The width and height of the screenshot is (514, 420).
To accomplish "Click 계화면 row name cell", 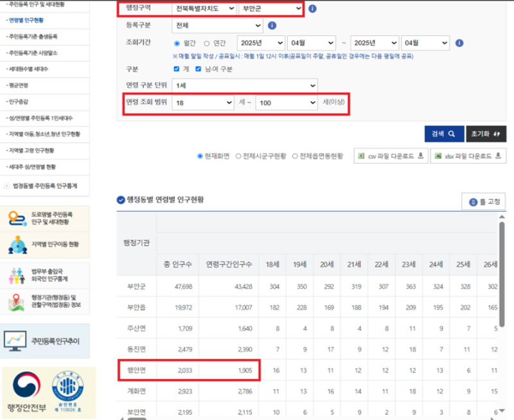I will pos(137,391).
